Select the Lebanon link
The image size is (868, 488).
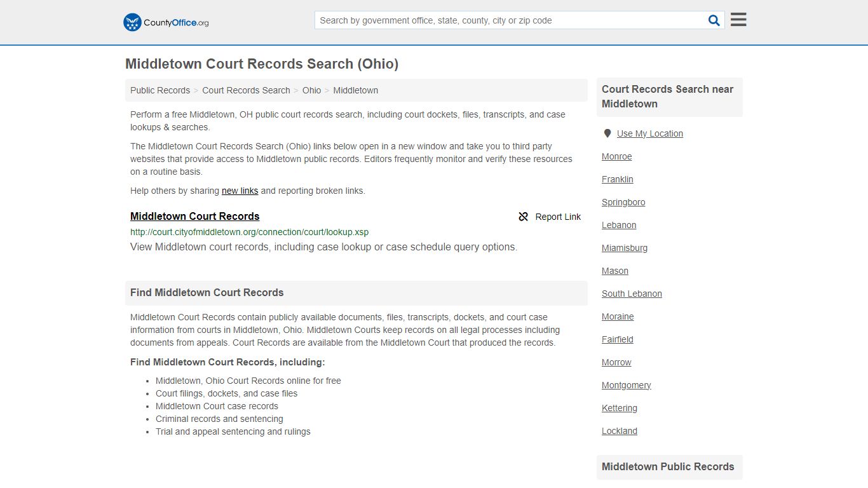[619, 225]
